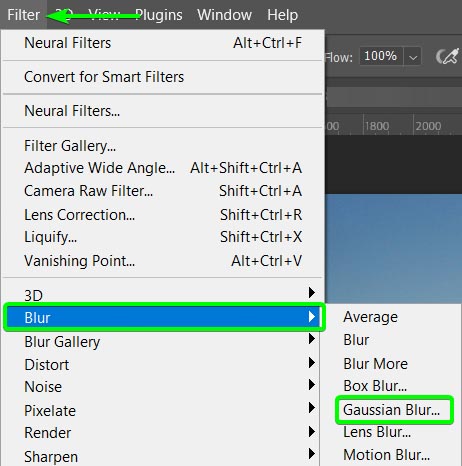Viewport: 462px width, 466px height.
Task: Expand the 3D submenu arrow
Action: coord(311,293)
